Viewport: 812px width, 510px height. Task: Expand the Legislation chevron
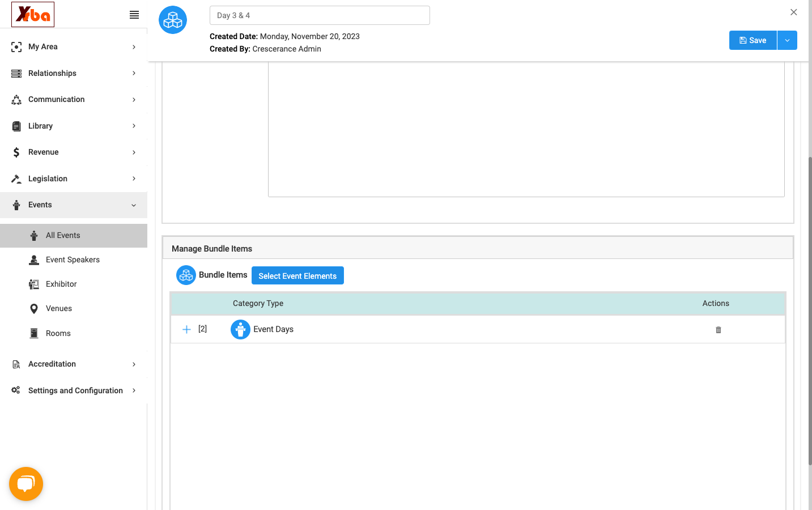[x=134, y=178]
